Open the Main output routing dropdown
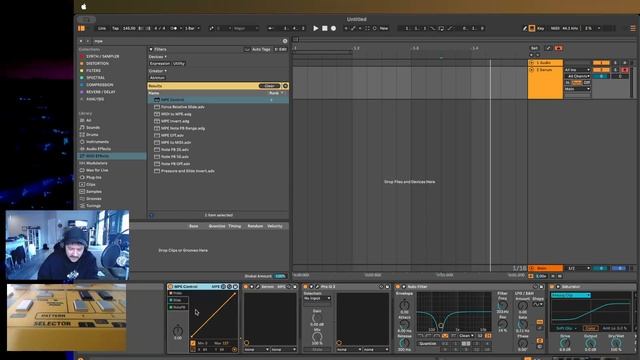 (577, 89)
